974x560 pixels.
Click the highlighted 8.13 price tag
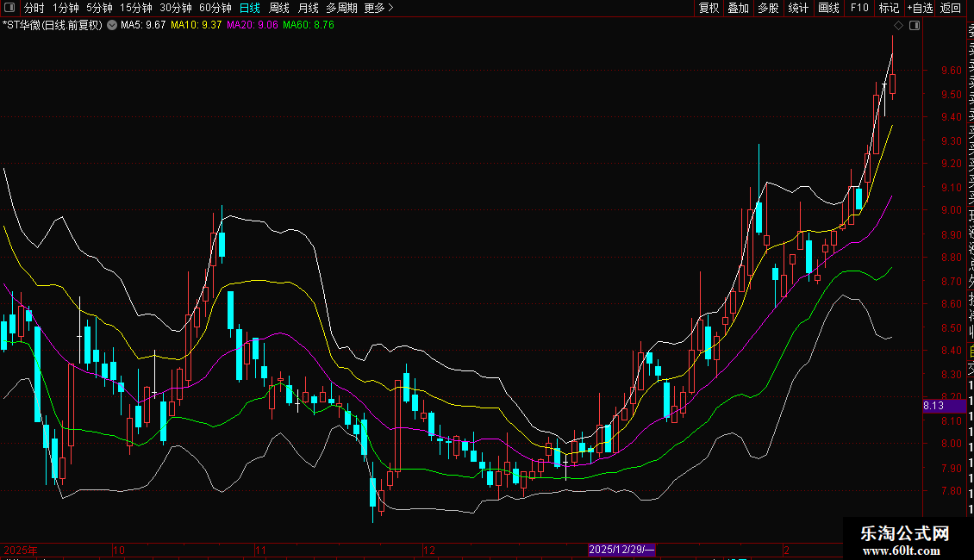point(944,406)
